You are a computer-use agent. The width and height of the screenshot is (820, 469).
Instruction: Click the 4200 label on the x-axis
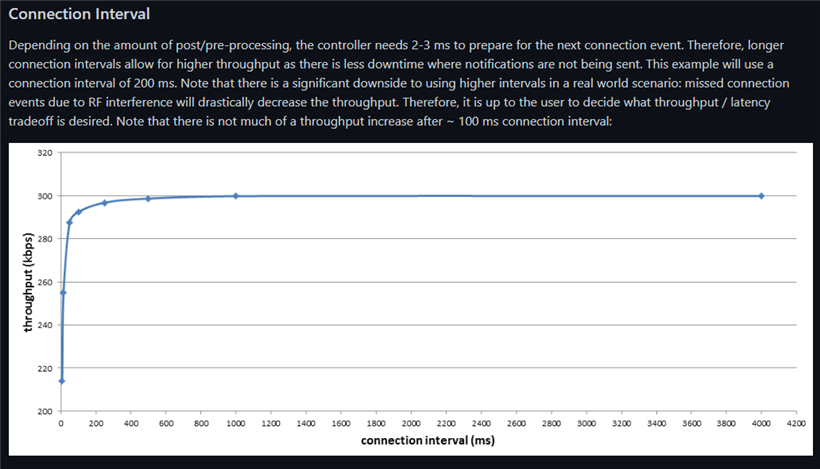click(x=796, y=423)
